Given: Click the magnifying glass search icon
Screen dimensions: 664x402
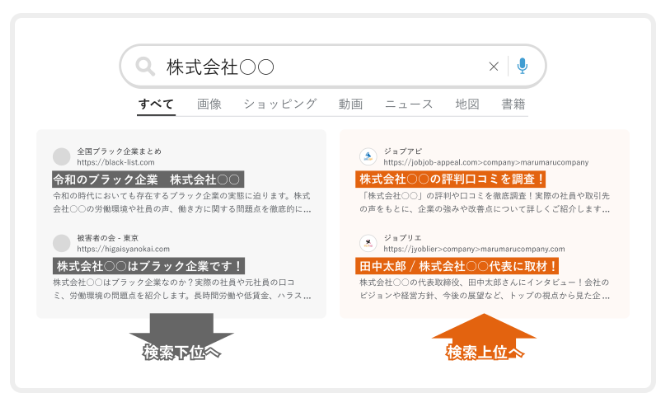Looking at the screenshot, I should [145, 67].
